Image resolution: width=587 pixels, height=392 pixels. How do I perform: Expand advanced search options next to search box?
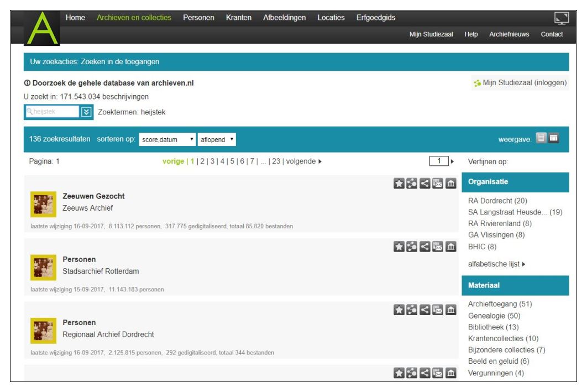86,112
